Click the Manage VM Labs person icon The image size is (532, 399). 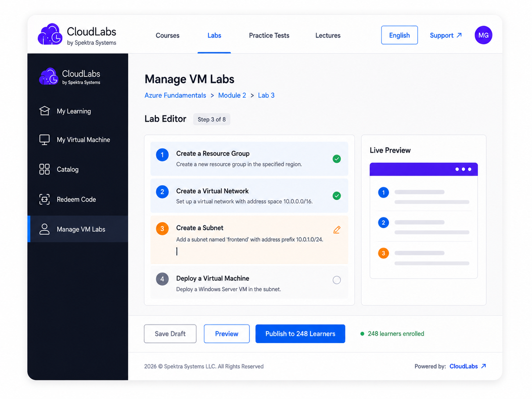coord(44,229)
